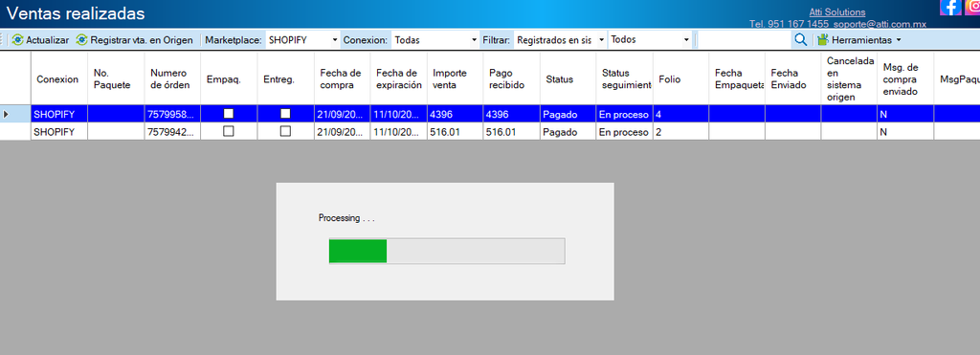Click the magnifier search icon
The width and height of the screenshot is (980, 355).
click(x=801, y=40)
